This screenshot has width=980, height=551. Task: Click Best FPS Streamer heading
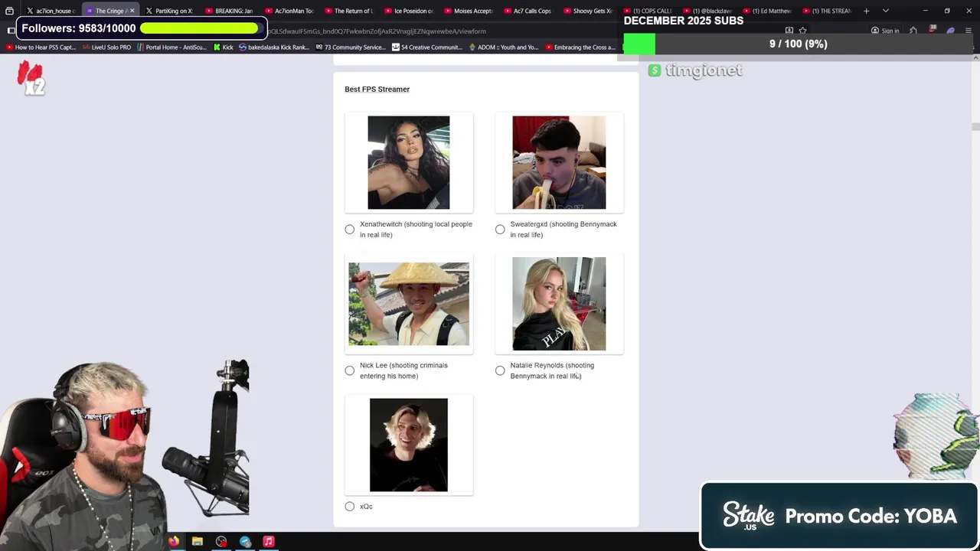click(377, 90)
